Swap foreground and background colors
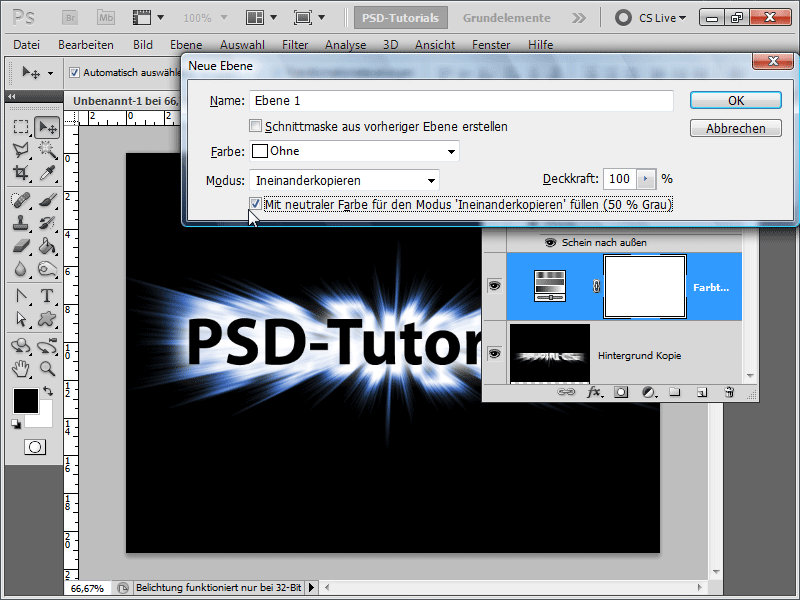800x600 pixels. click(48, 391)
